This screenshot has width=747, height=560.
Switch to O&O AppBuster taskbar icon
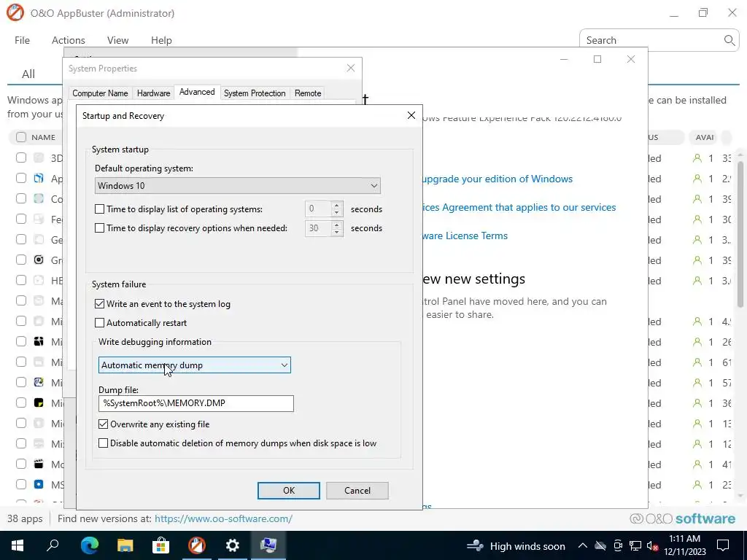[197, 545]
